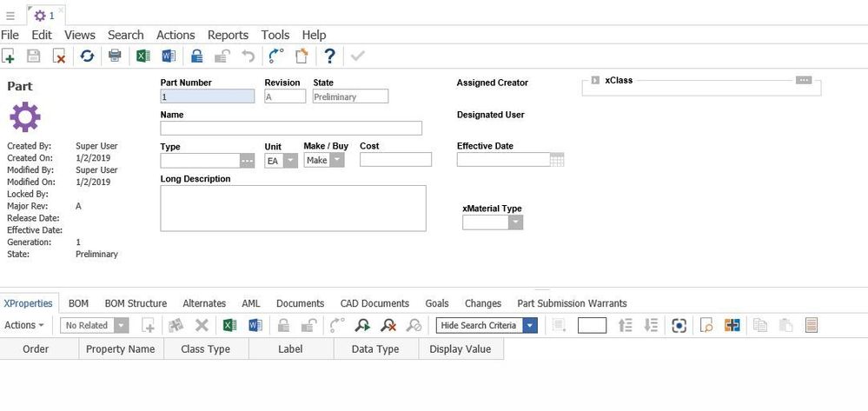Open the Unit dropdown showing EA
The height and width of the screenshot is (411, 868).
(x=289, y=161)
